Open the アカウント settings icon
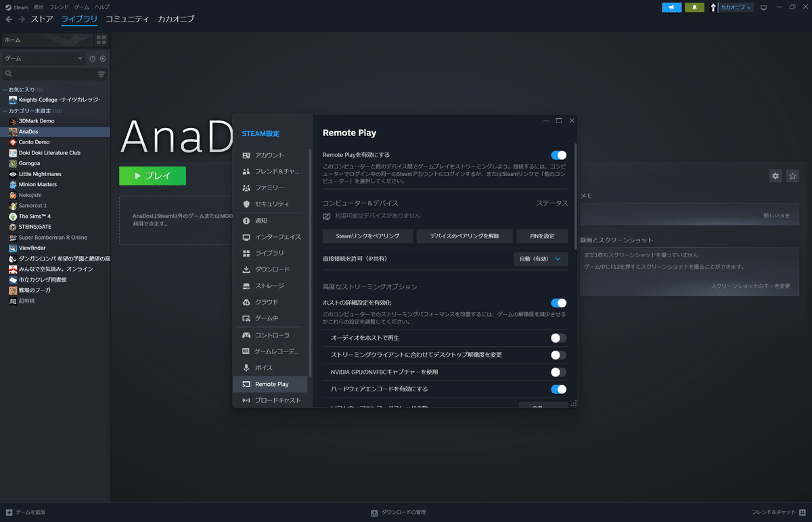Viewport: 812px width, 522px height. pyautogui.click(x=246, y=155)
